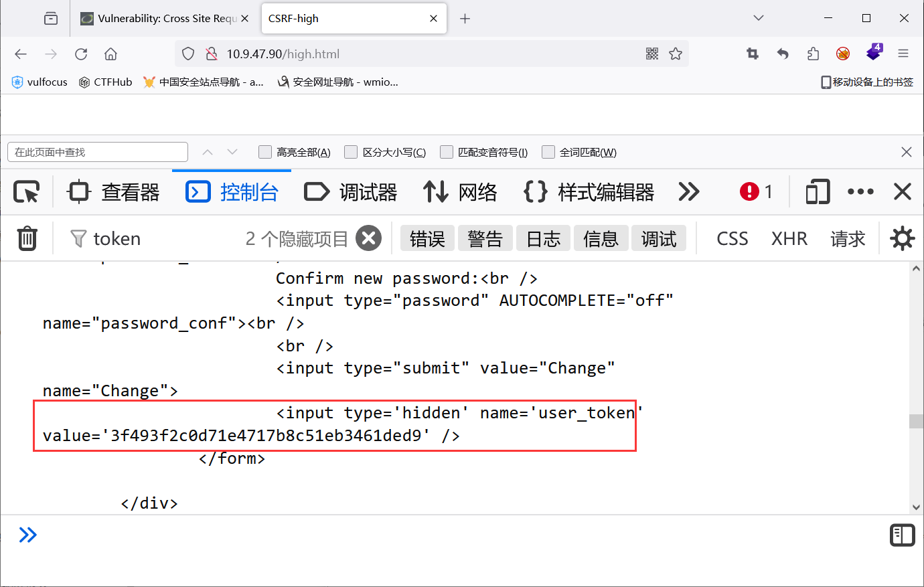Open the Firefox application menu
924x587 pixels.
click(x=903, y=54)
